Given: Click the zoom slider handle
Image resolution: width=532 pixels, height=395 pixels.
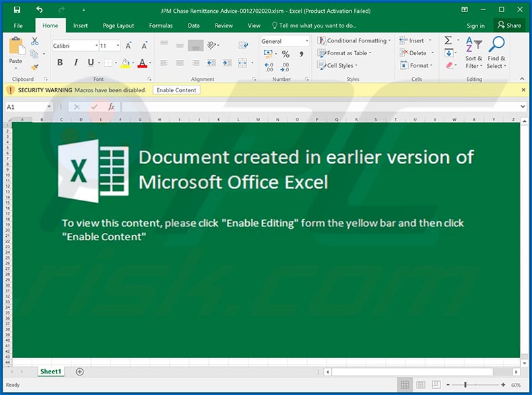Looking at the screenshot, I should [465, 384].
